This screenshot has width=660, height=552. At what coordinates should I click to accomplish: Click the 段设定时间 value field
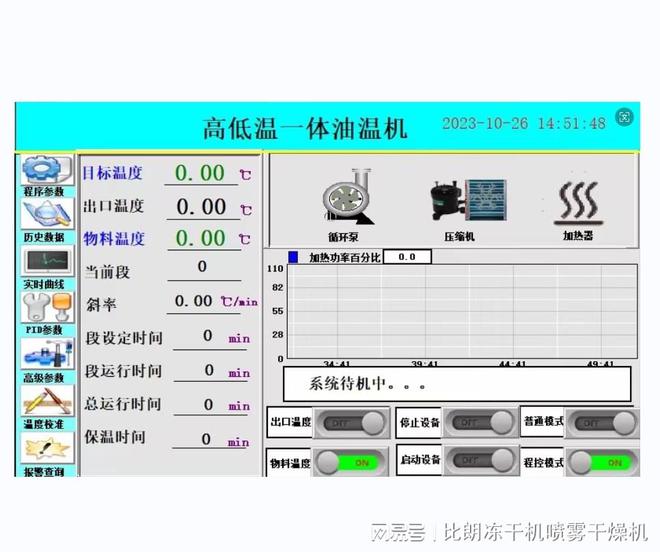click(x=210, y=337)
